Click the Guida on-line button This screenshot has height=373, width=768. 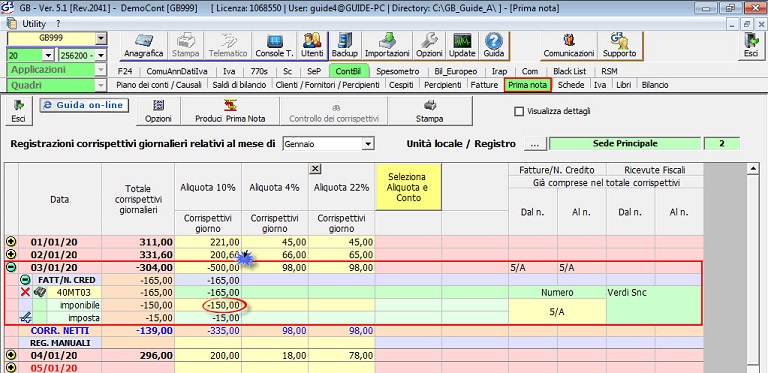tap(84, 105)
